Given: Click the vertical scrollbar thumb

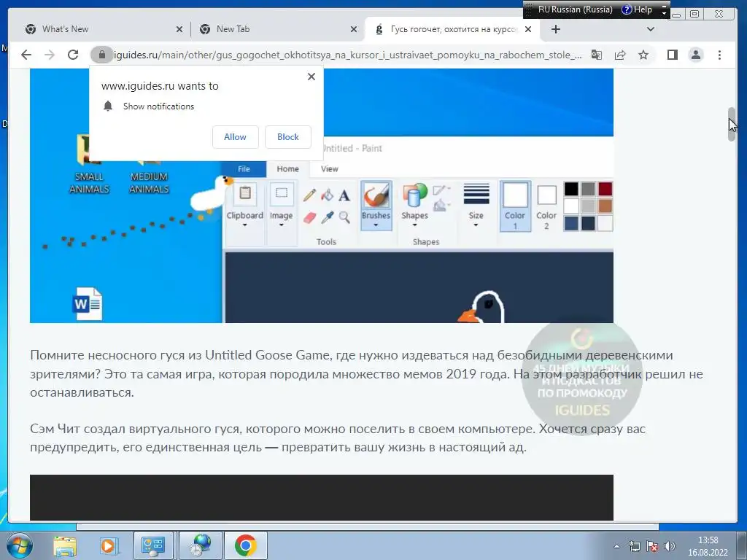Looking at the screenshot, I should point(732,124).
